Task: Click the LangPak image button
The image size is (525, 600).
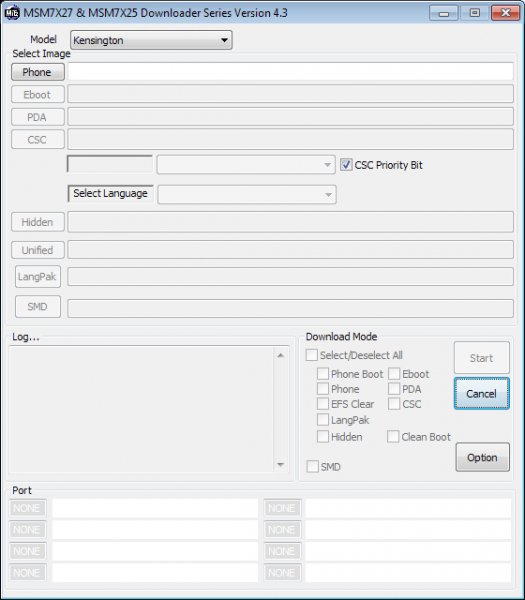Action: click(x=38, y=276)
